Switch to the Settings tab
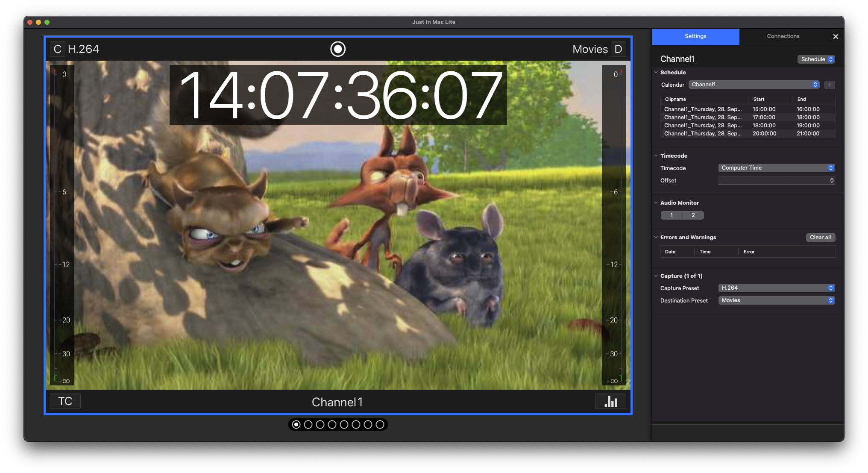The image size is (868, 473). [x=695, y=36]
